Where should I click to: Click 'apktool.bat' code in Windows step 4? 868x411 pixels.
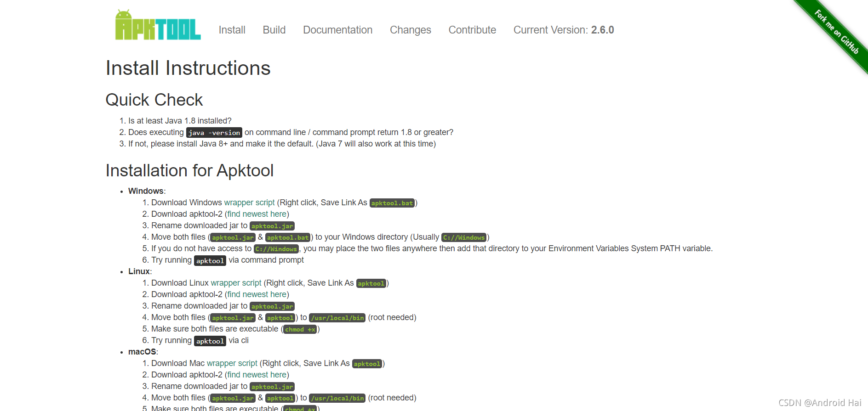(288, 237)
